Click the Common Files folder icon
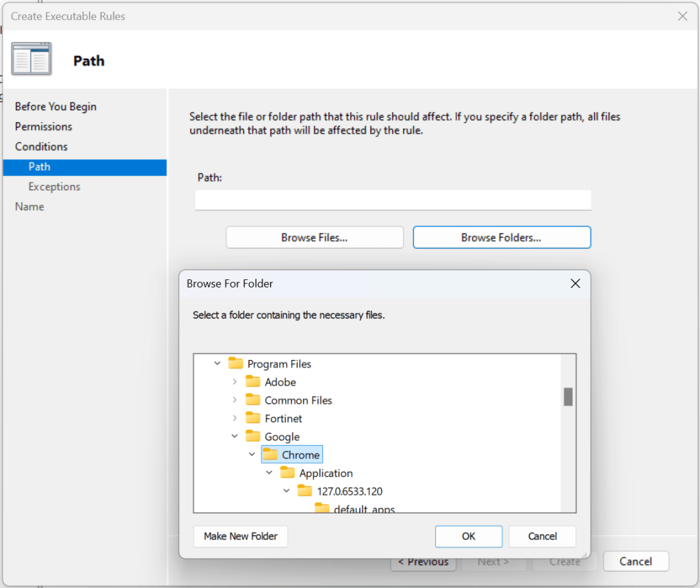 point(253,400)
